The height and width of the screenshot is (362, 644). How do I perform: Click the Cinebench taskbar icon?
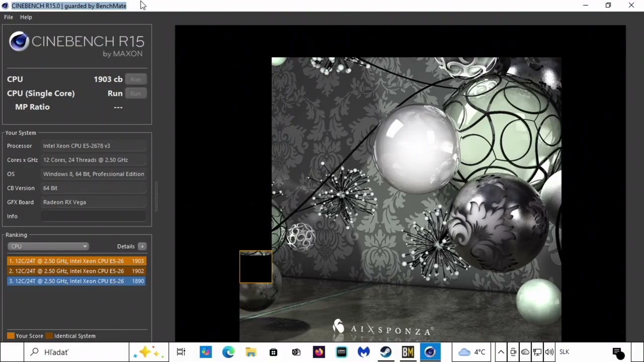430,352
